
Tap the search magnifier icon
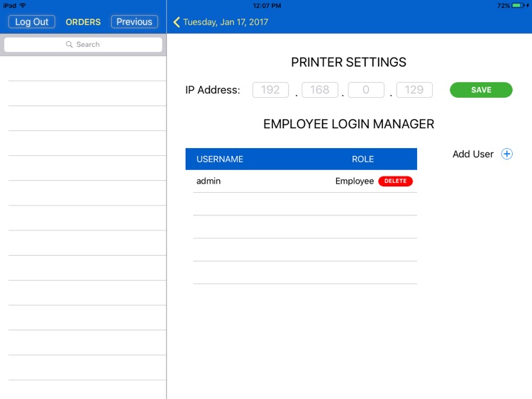point(70,45)
